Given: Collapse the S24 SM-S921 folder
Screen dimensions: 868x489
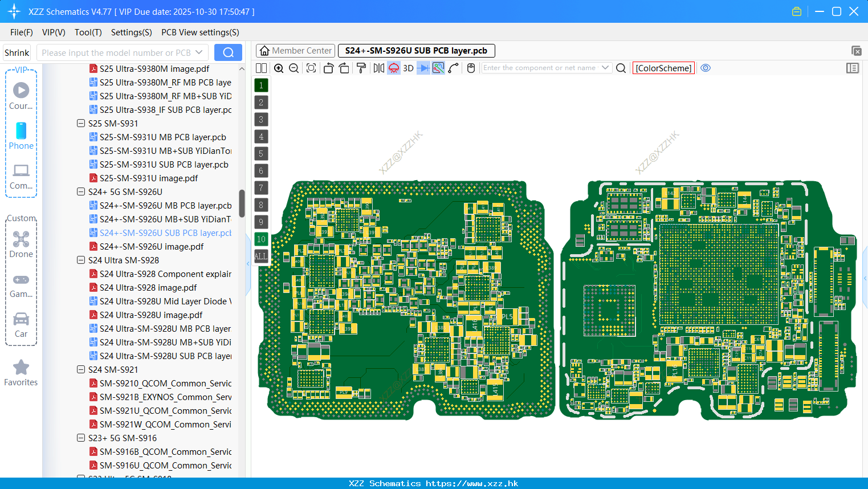Looking at the screenshot, I should (81, 369).
